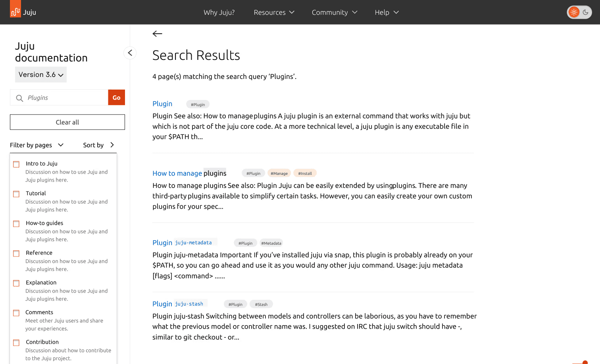
Task: Collapse the sidebar with the chevron button
Action: [130, 53]
